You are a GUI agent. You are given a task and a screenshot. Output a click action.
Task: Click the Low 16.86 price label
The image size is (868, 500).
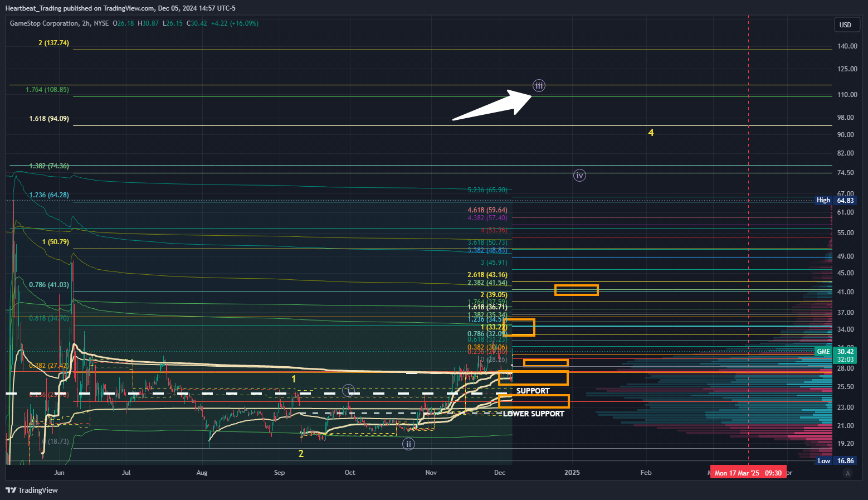tap(835, 461)
